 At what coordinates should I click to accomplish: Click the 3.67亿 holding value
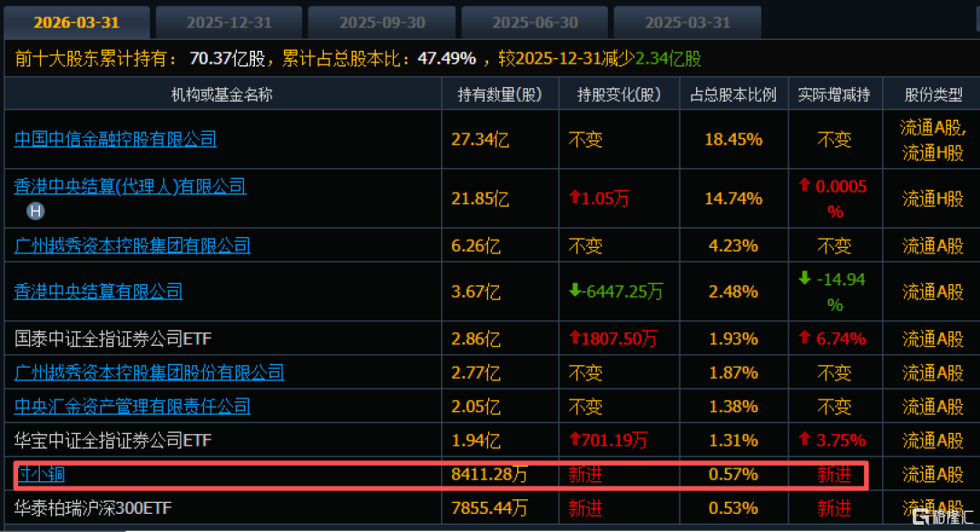coord(475,291)
